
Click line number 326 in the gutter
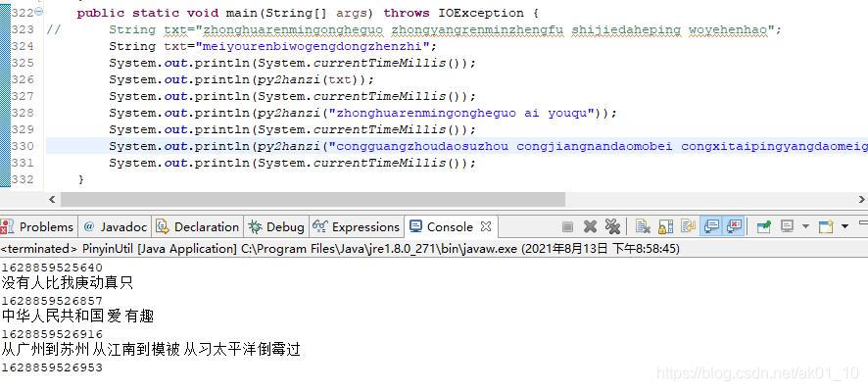tap(23, 79)
